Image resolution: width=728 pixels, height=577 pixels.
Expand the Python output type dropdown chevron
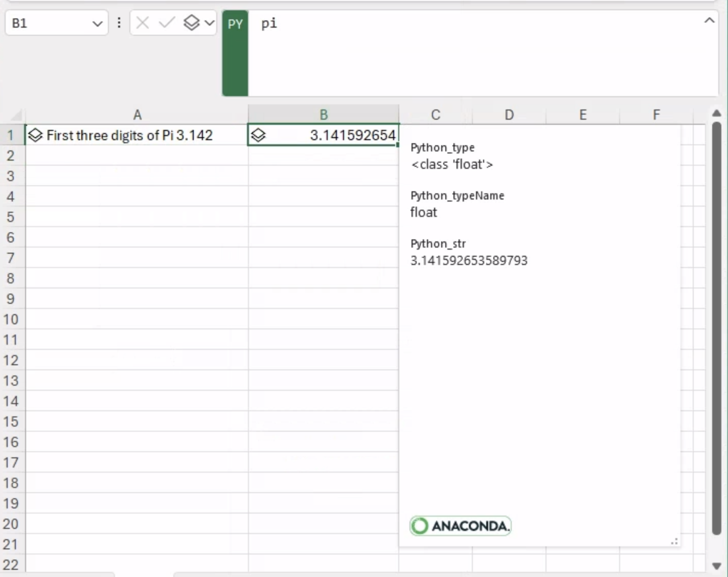(x=209, y=23)
